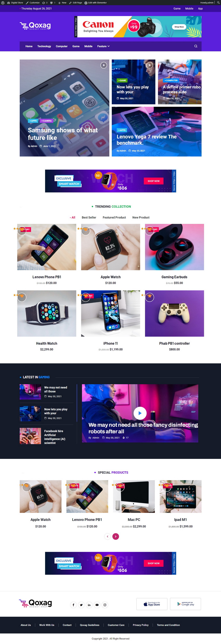Go to the next special products slide
Viewport: 221px width, 644px height.
point(116,536)
